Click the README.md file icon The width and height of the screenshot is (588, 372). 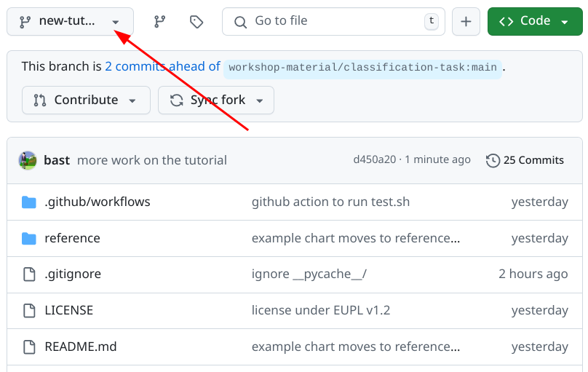[x=29, y=347]
